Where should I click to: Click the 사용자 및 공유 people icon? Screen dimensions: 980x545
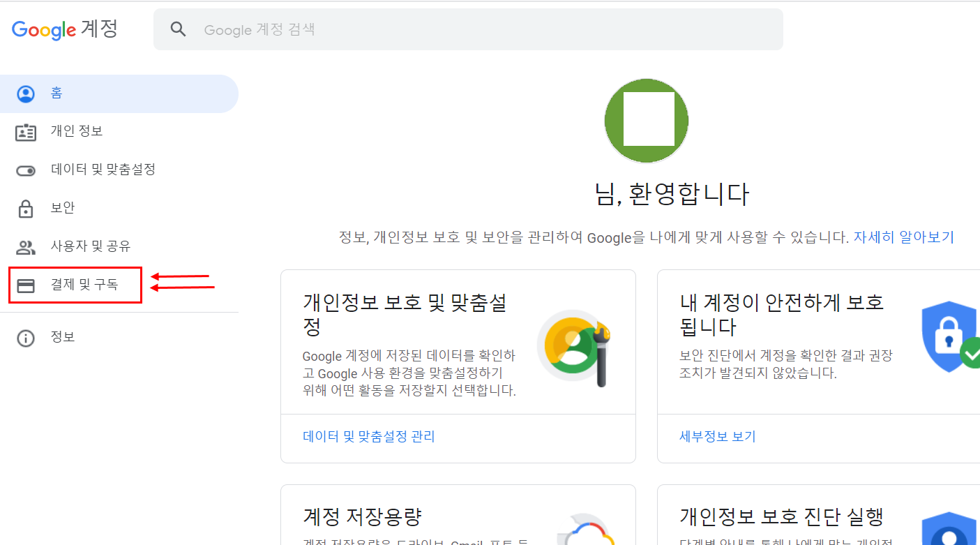pos(26,247)
